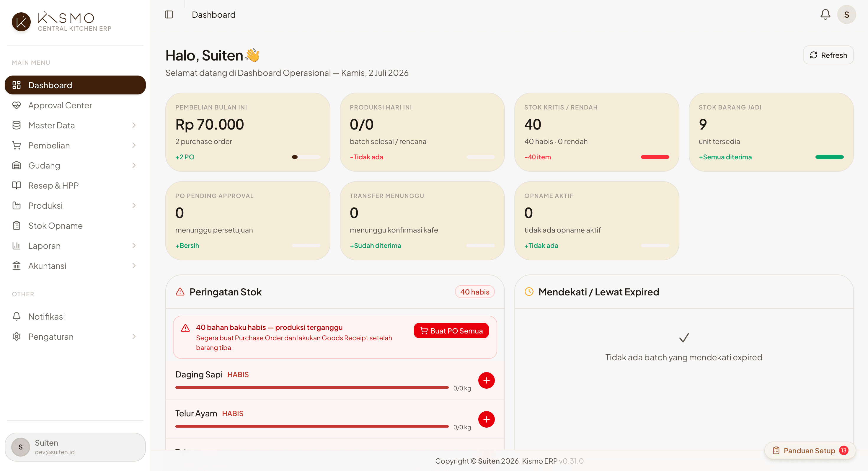868x471 pixels.
Task: Click the Telur Ayam item name
Action: [x=196, y=413]
